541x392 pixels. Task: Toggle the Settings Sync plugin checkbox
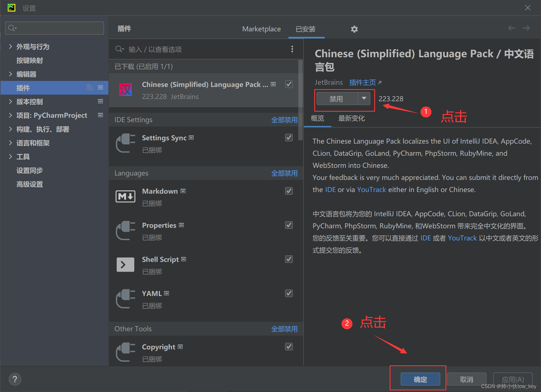click(289, 137)
